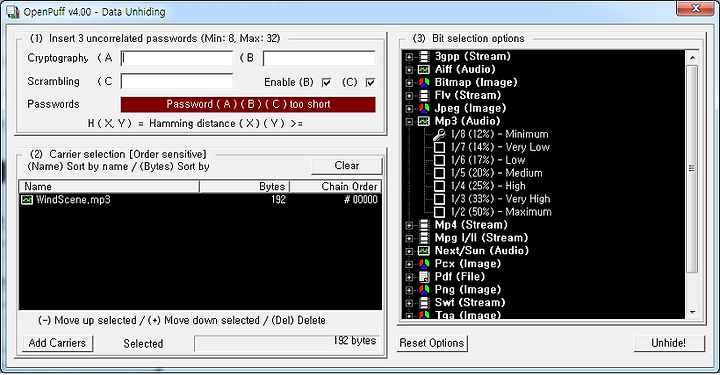Select the Jpeg (Image) tree label
The width and height of the screenshot is (720, 375).
pos(470,108)
